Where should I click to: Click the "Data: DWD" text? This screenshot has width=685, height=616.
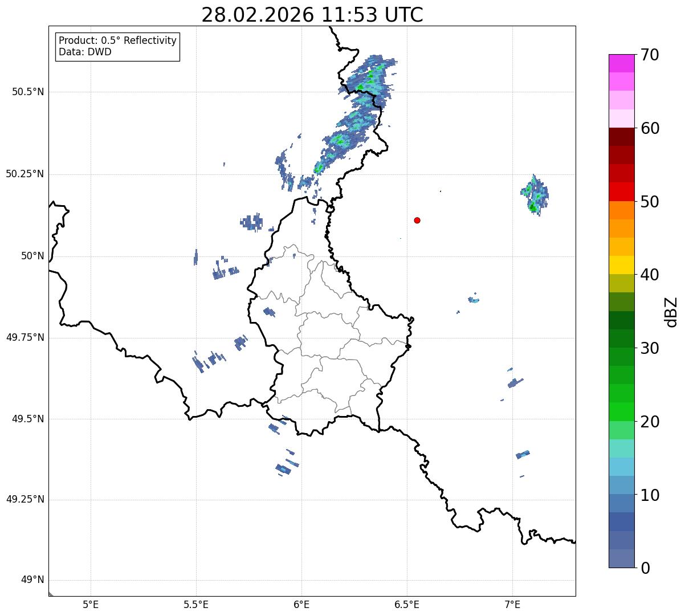coord(85,52)
